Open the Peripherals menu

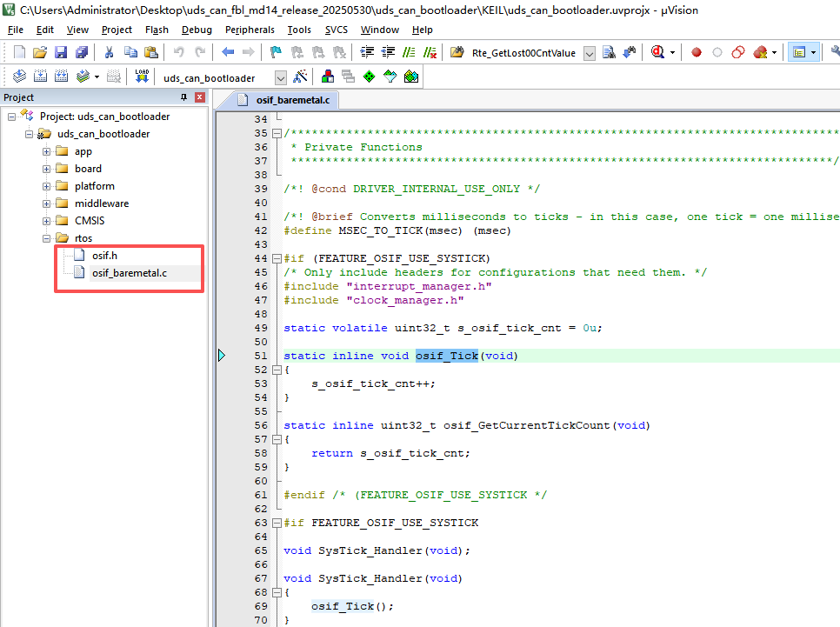tap(250, 30)
